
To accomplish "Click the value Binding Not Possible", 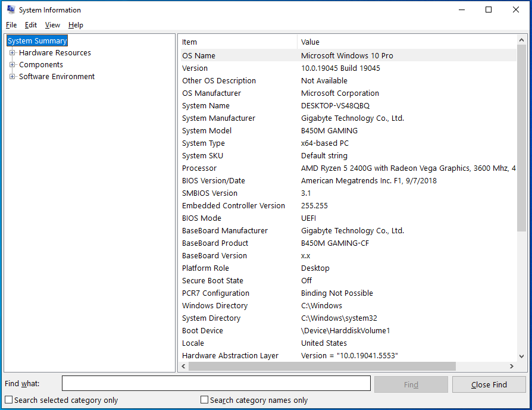I will 337,293.
